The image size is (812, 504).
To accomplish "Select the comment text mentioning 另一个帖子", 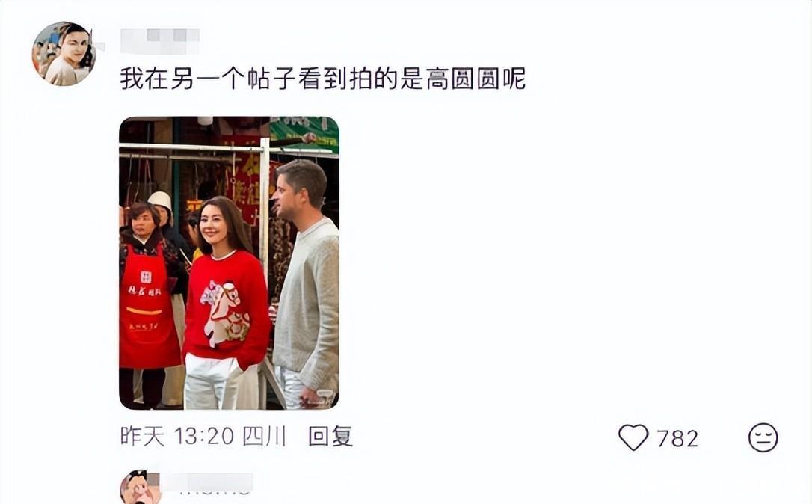I will pos(322,79).
